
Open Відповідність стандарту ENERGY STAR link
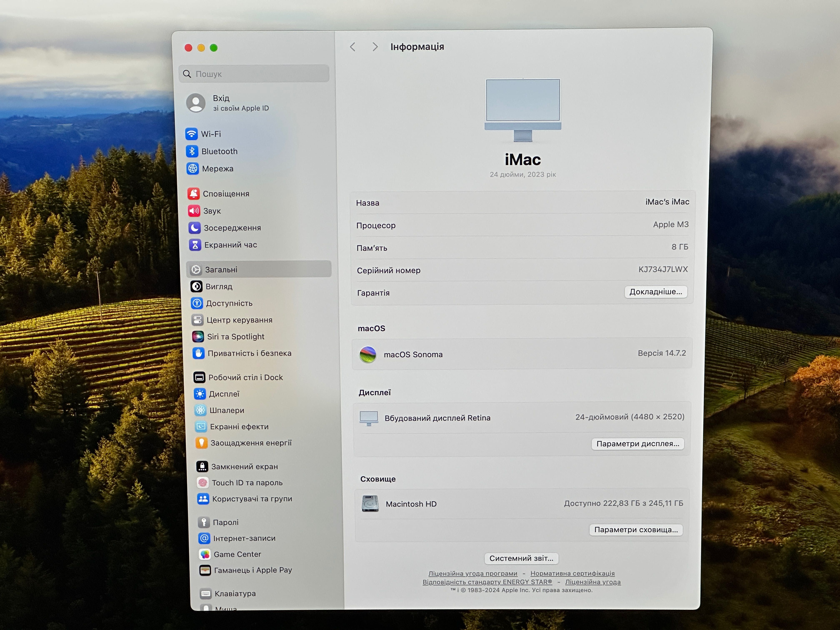coord(487,582)
